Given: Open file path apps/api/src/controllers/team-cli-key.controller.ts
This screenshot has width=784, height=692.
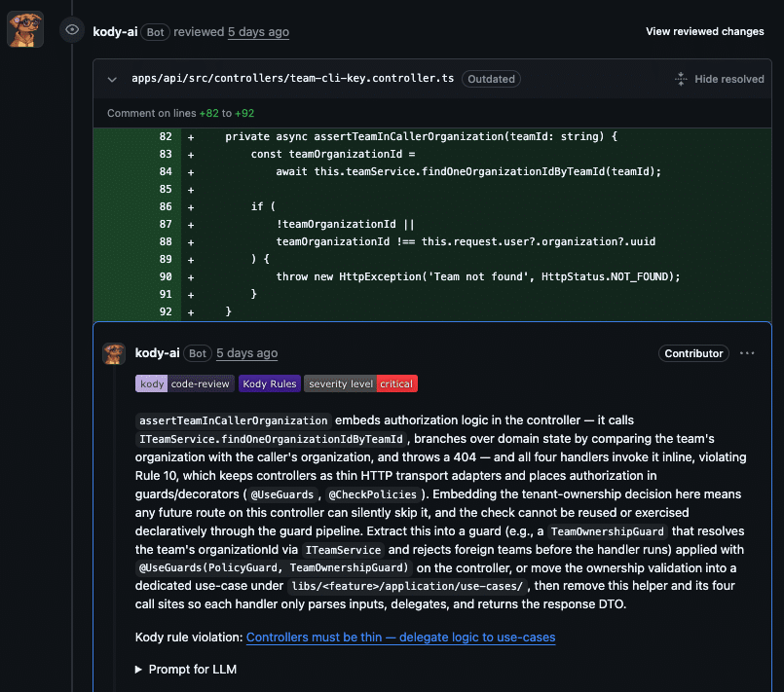Looking at the screenshot, I should click(292, 79).
